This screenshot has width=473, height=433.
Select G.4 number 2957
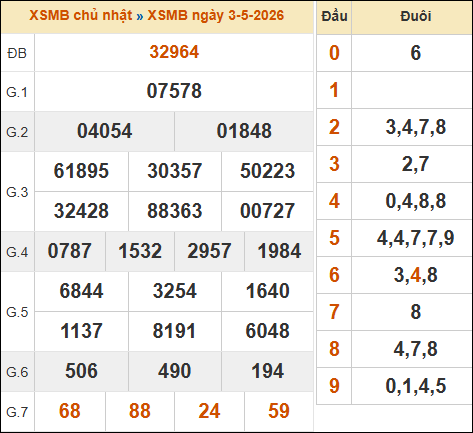(x=209, y=251)
